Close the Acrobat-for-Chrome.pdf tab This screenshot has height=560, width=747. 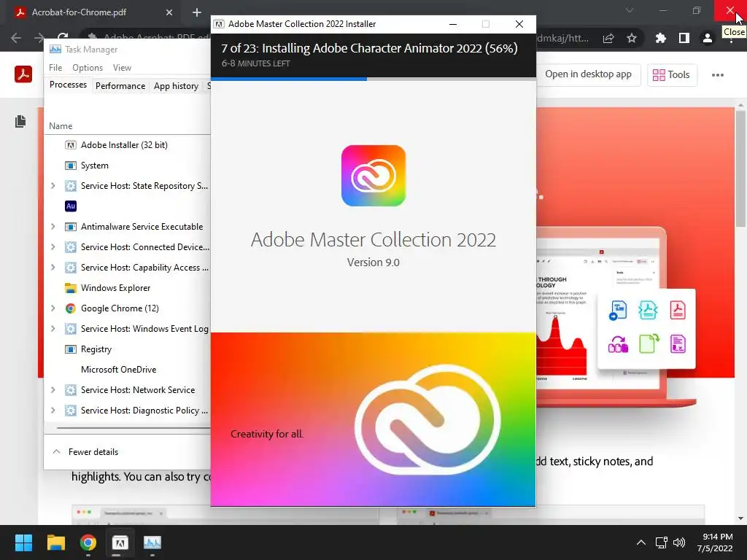(169, 12)
